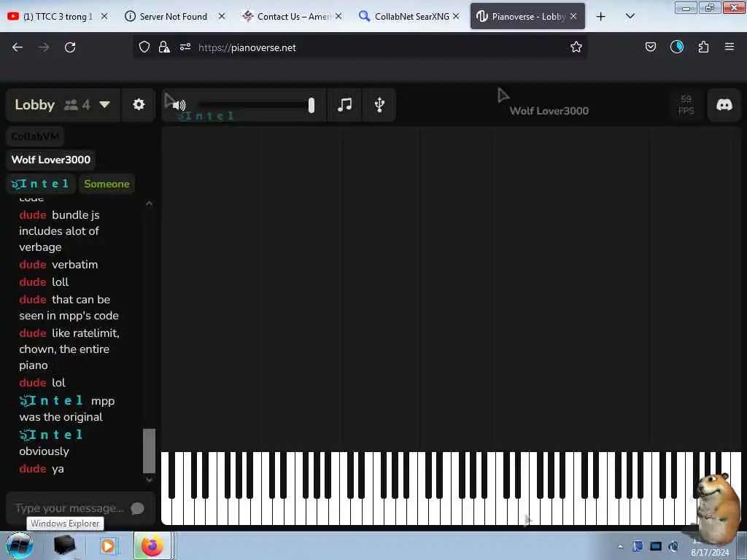The width and height of the screenshot is (747, 560).
Task: Open the Extensions puzzle icon
Action: (x=703, y=47)
